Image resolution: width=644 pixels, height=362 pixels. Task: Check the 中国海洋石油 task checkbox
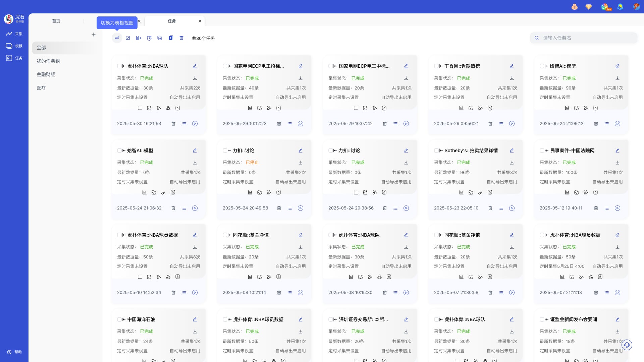(x=119, y=319)
